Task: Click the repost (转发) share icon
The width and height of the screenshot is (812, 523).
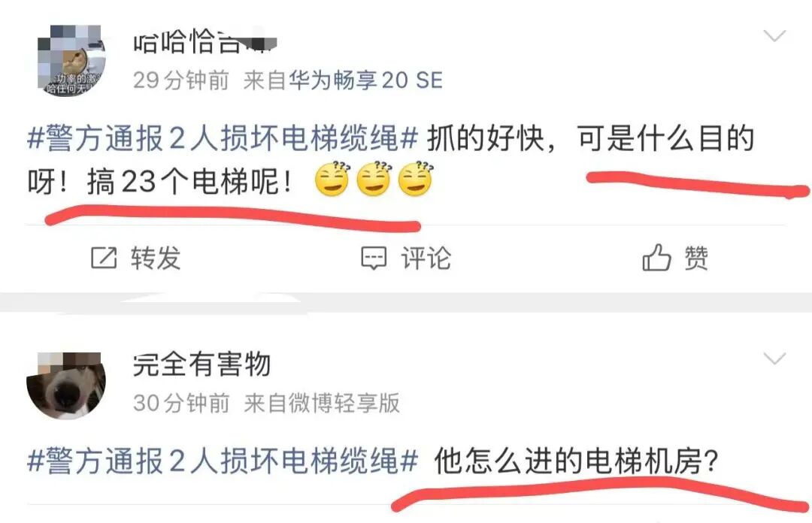Action: [104, 258]
